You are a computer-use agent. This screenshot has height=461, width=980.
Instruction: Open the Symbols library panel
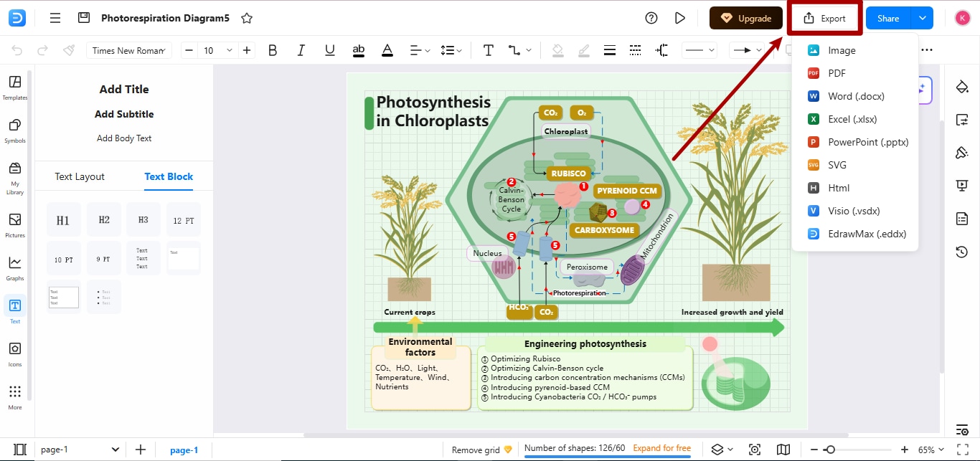coord(14,130)
